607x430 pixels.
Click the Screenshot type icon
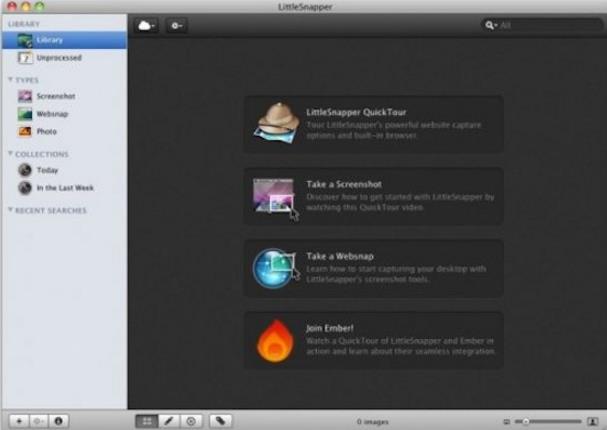pyautogui.click(x=25, y=96)
